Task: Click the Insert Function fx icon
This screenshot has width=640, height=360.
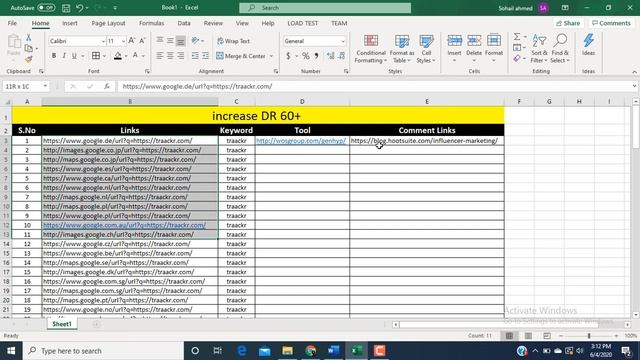Action: [107, 87]
